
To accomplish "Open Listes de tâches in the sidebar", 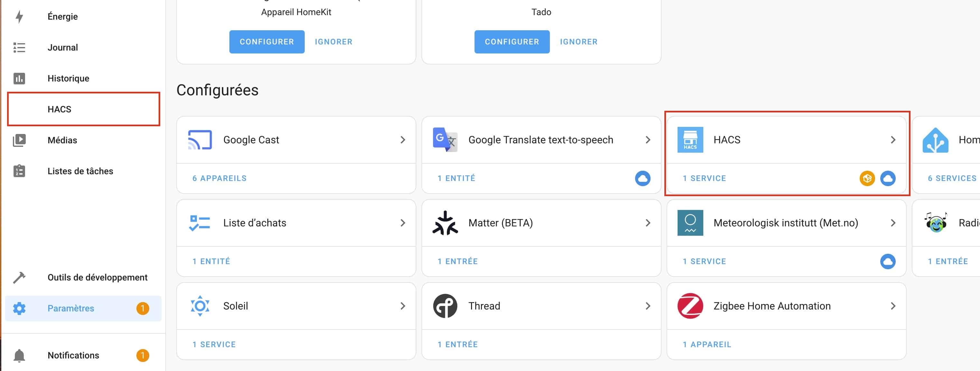I will [83, 171].
